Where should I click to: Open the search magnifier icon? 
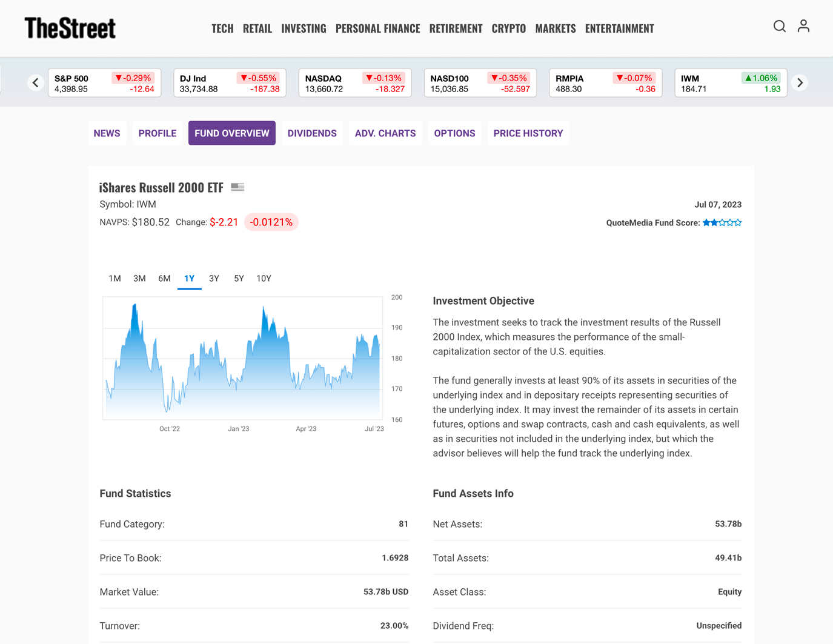[x=779, y=26]
